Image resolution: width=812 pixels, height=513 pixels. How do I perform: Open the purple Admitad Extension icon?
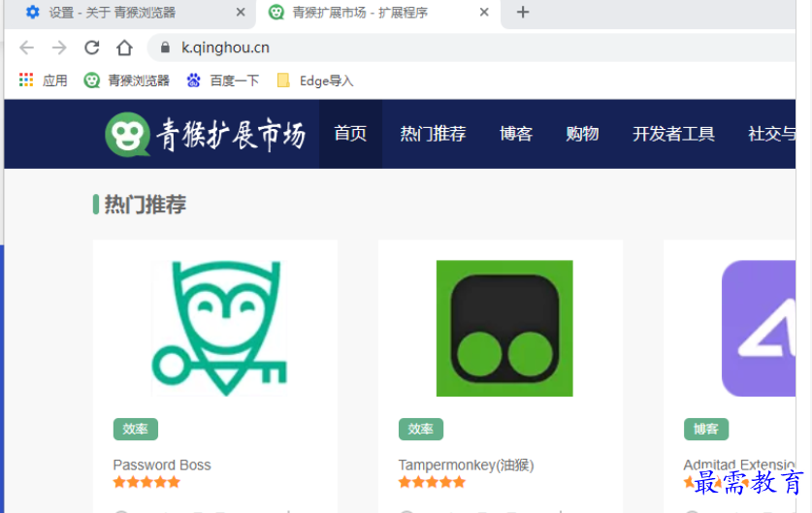click(758, 329)
